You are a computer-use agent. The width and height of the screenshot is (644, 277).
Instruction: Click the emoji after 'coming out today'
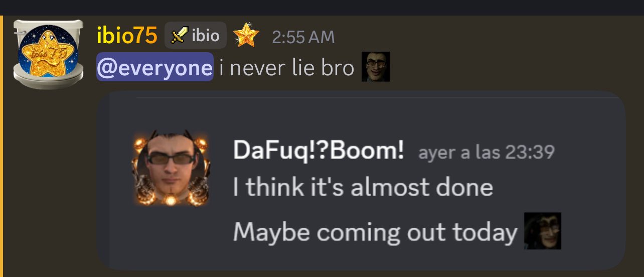click(542, 231)
